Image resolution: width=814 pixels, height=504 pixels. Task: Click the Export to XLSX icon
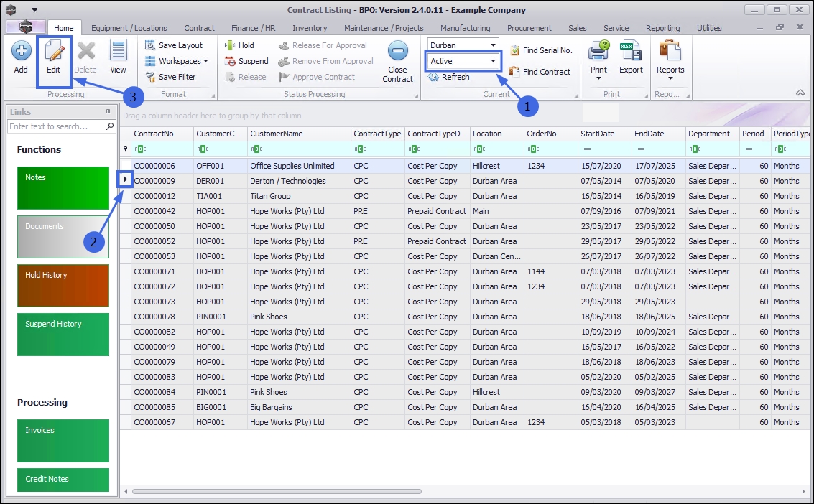631,51
